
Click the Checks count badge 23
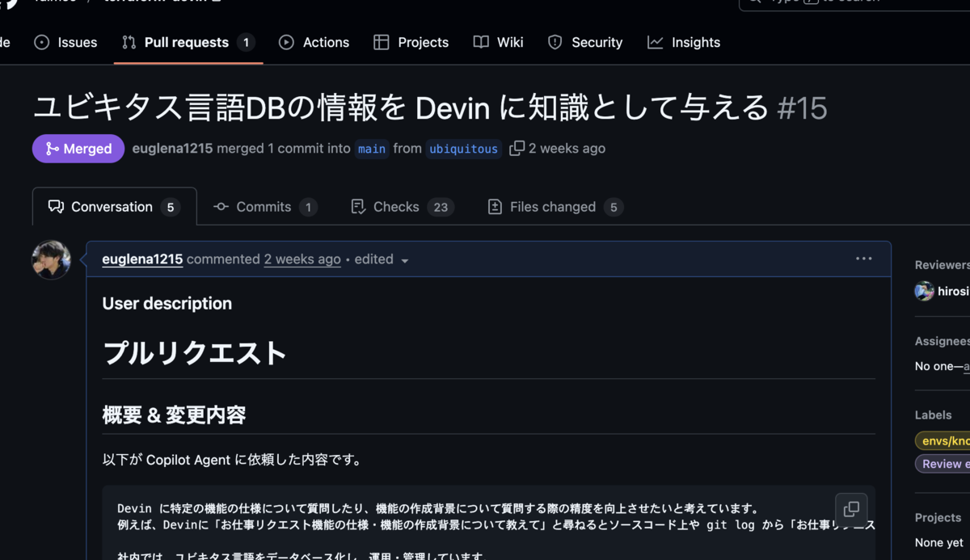coord(441,208)
